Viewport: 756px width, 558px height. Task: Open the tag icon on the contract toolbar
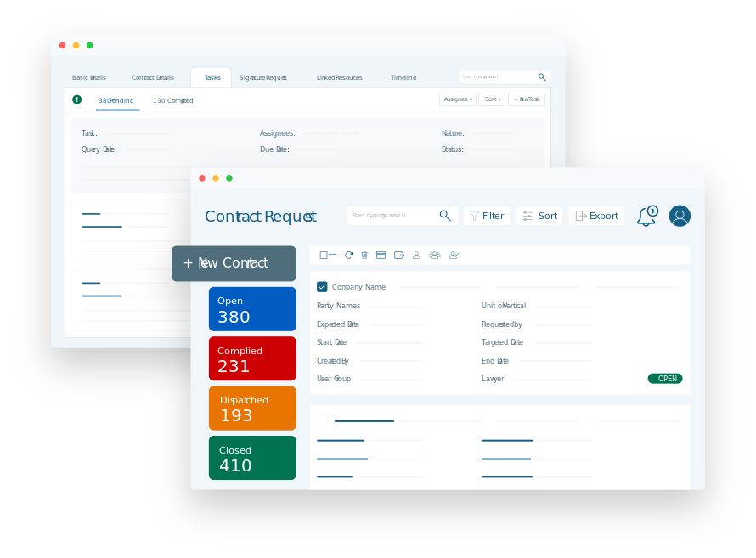coord(399,255)
